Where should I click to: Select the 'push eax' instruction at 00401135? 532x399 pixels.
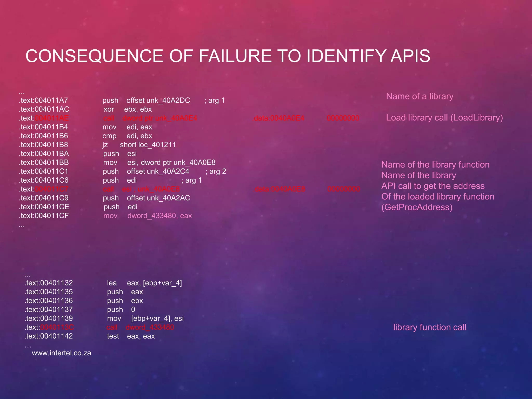(125, 292)
